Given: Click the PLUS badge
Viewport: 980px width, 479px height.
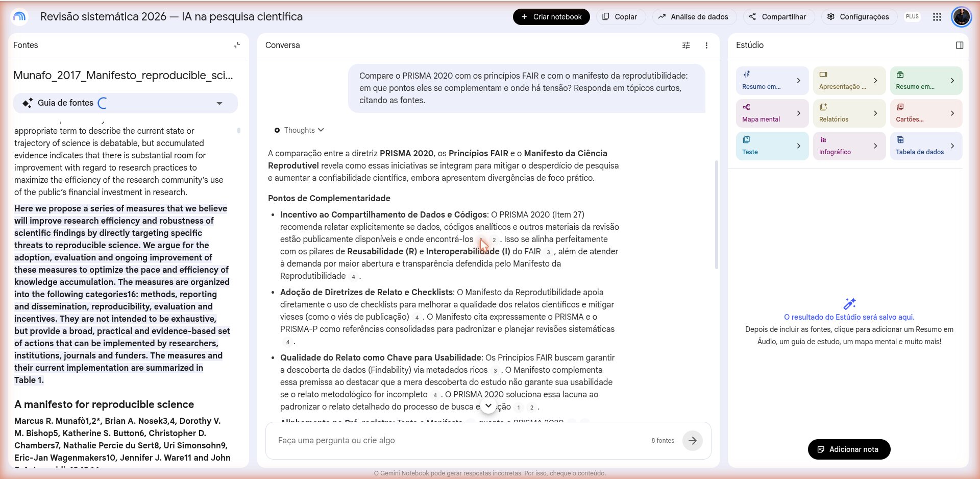Looking at the screenshot, I should tap(912, 17).
